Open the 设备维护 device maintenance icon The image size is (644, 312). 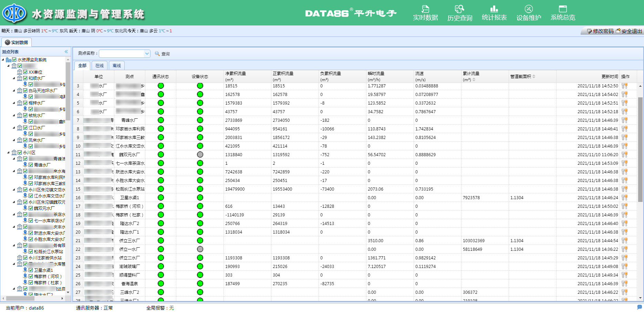point(529,9)
